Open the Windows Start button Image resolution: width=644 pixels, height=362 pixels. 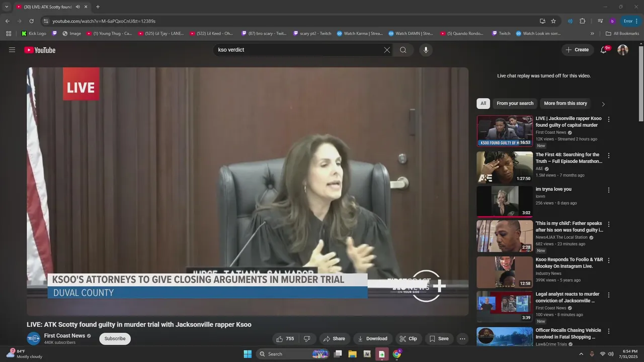click(x=248, y=354)
